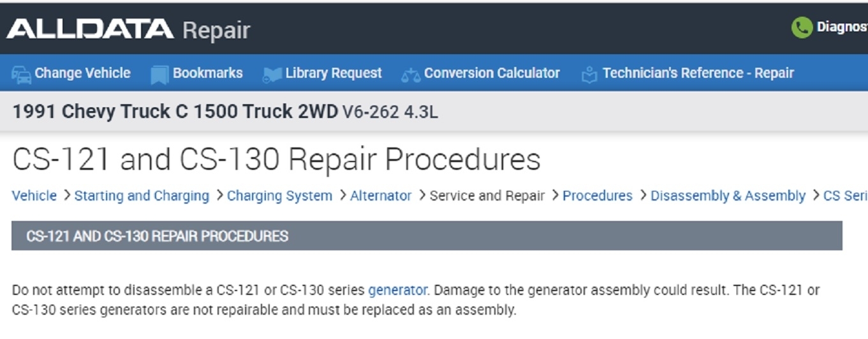Collapse the CS-121 AND CS-130 section header
Viewport: 868px width, 339px height.
pyautogui.click(x=427, y=236)
